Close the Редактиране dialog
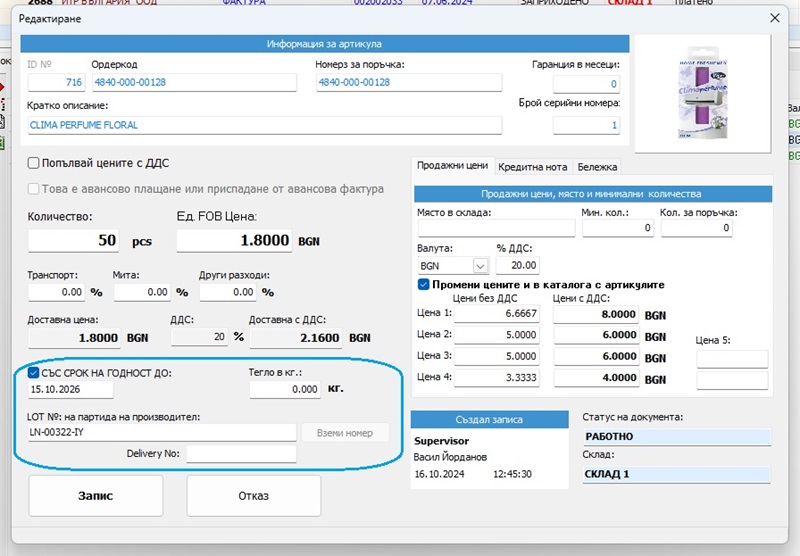Image resolution: width=800 pixels, height=556 pixels. (774, 18)
